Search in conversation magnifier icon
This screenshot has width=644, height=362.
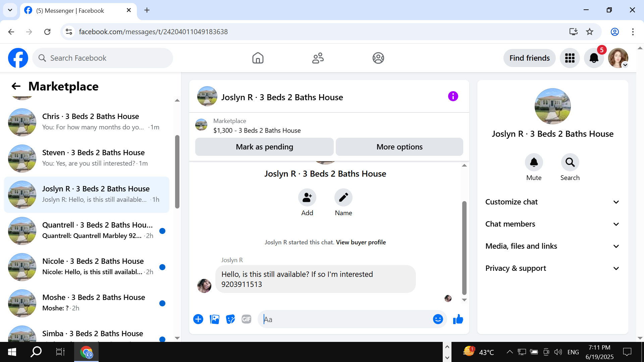tap(570, 163)
